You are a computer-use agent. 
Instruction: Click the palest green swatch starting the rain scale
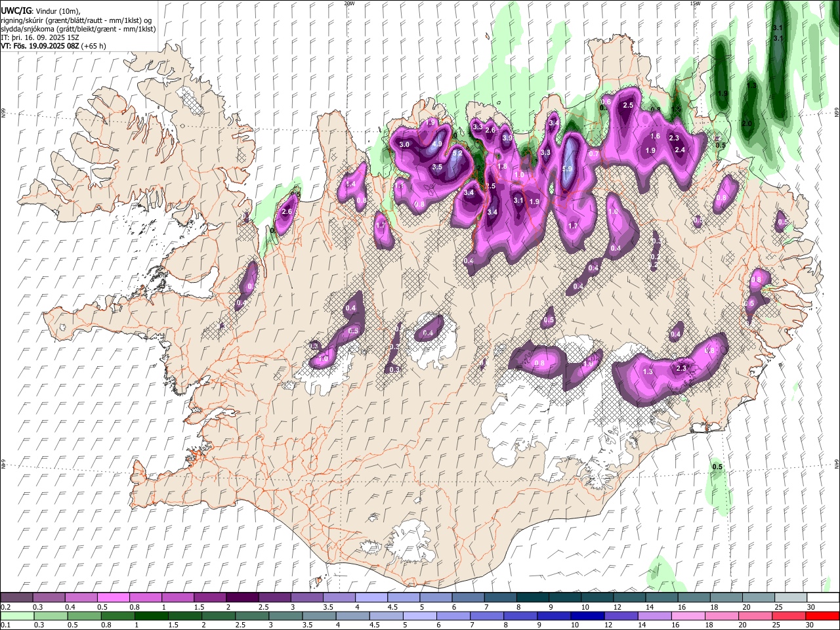click(x=16, y=616)
